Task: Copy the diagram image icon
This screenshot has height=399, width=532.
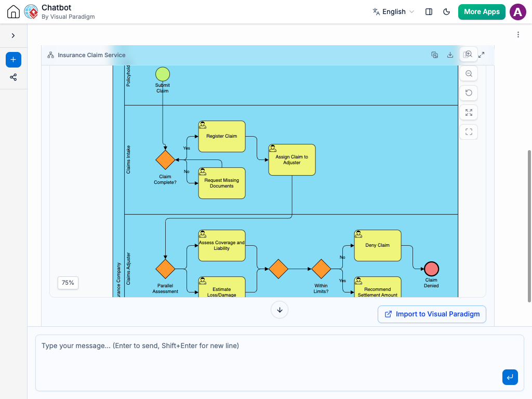Action: pos(435,55)
